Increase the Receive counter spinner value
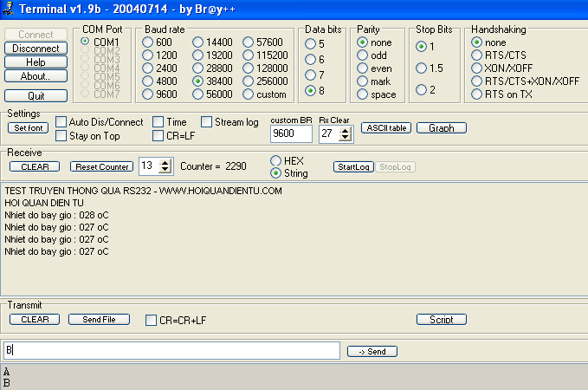588x390 pixels. click(x=165, y=163)
